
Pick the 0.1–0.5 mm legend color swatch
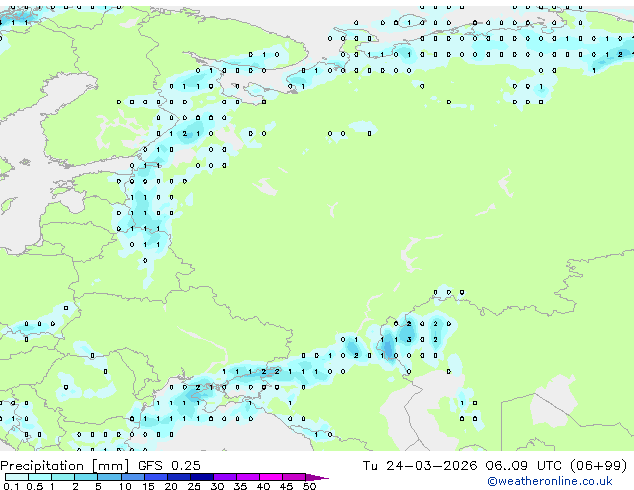tap(17, 477)
